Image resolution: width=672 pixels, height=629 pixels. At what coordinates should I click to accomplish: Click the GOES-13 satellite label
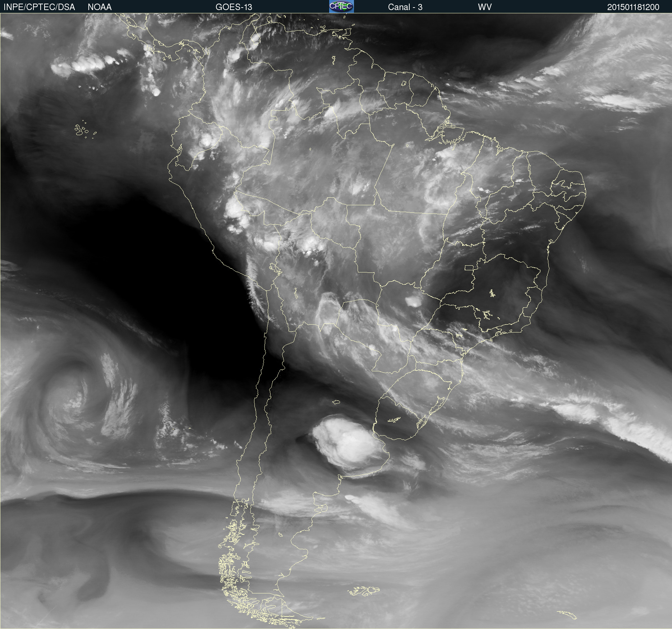point(234,7)
